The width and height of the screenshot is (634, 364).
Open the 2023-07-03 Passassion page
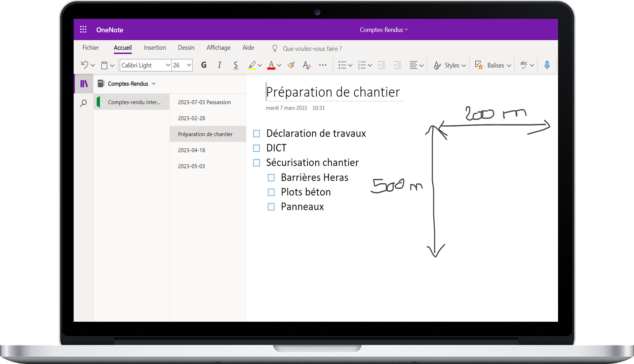tap(208, 102)
